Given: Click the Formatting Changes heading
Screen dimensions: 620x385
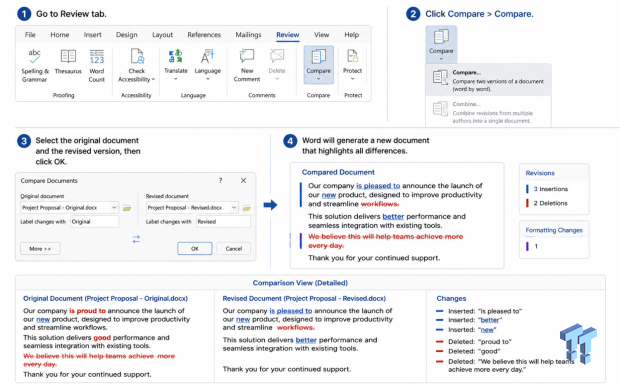Looking at the screenshot, I should (x=554, y=230).
